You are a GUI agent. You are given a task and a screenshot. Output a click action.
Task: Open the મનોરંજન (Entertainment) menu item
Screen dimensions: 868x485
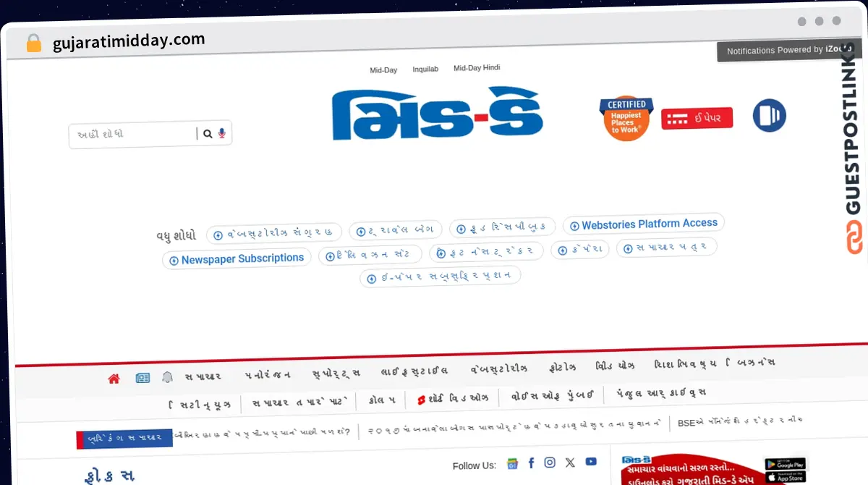[268, 375]
